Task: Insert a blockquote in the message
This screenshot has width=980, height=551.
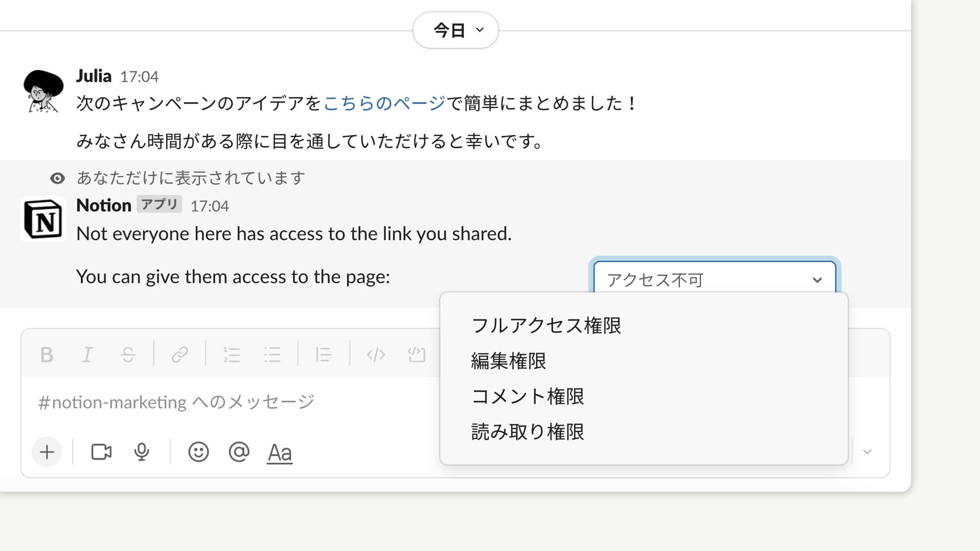Action: (324, 355)
